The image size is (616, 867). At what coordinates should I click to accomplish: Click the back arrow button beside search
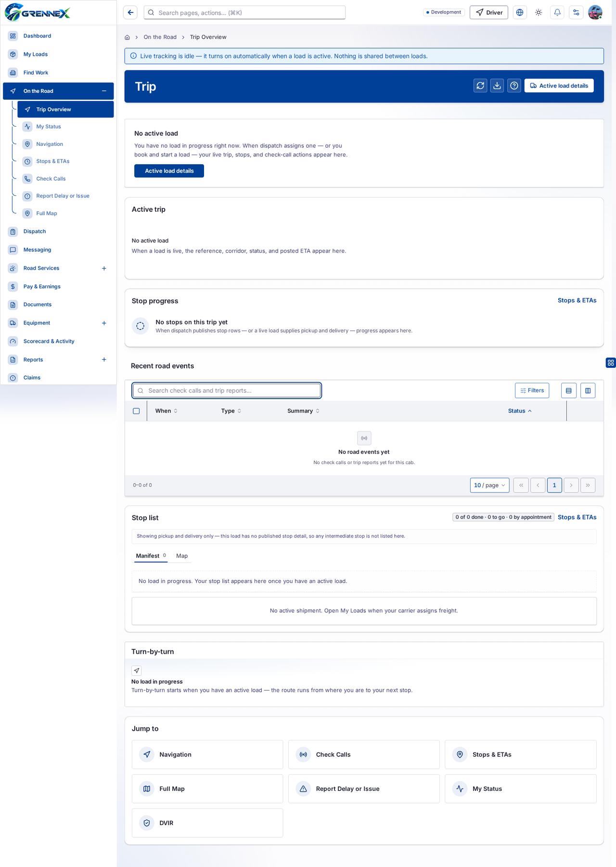point(130,13)
